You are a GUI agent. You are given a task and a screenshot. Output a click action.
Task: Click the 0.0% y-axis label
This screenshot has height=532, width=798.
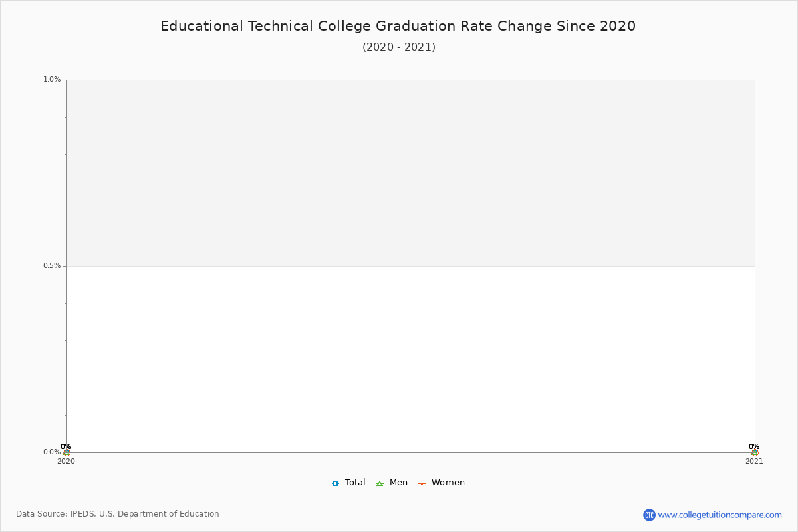tap(52, 452)
